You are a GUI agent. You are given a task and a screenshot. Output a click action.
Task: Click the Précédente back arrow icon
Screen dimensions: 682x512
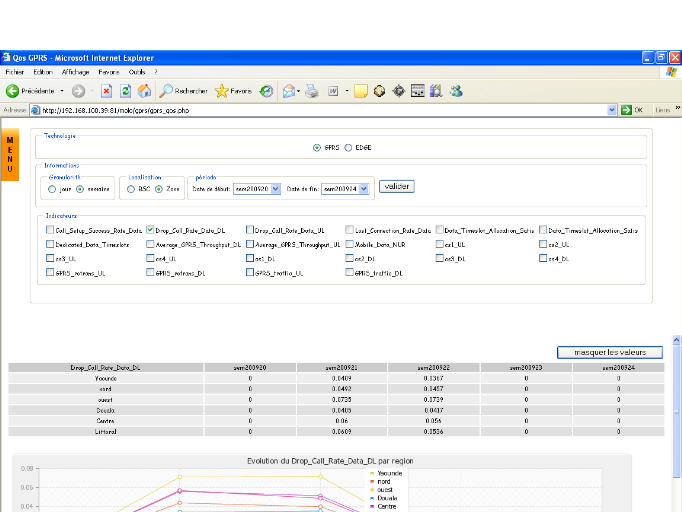pyautogui.click(x=13, y=91)
